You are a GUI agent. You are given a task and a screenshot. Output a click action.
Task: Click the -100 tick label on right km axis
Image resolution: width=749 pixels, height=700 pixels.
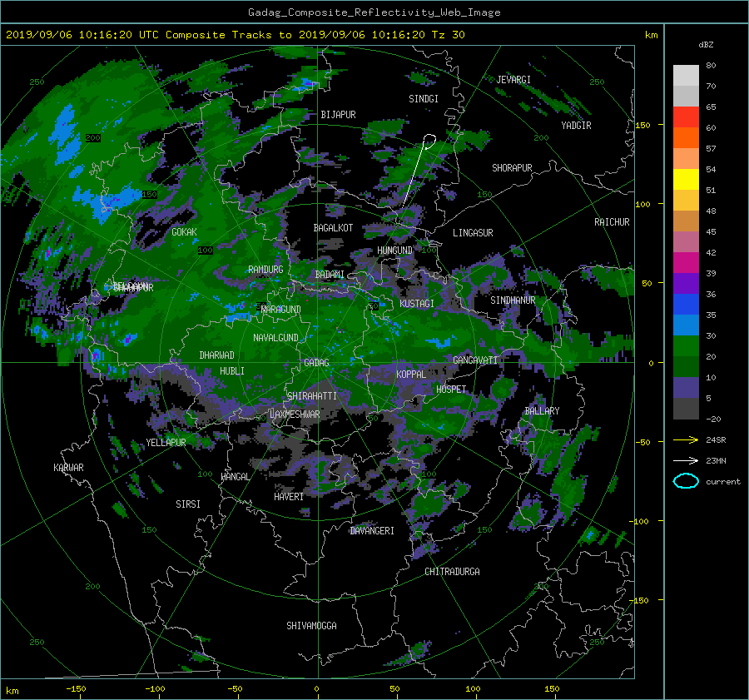[x=641, y=521]
